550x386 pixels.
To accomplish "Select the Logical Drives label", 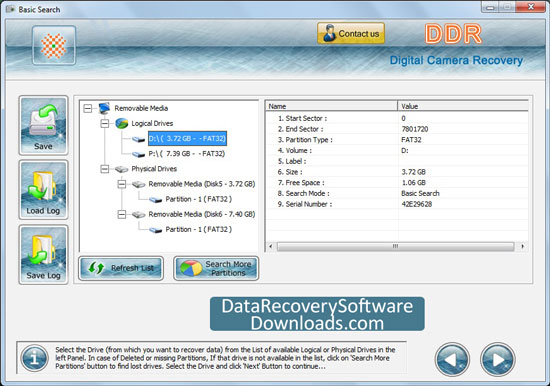I will coord(152,123).
